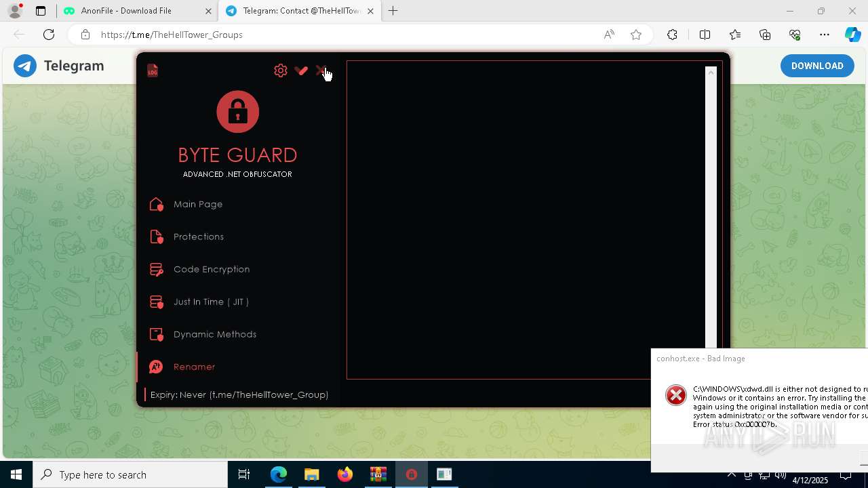Click the network tray icon
Image resolution: width=868 pixels, height=488 pixels.
pyautogui.click(x=764, y=474)
